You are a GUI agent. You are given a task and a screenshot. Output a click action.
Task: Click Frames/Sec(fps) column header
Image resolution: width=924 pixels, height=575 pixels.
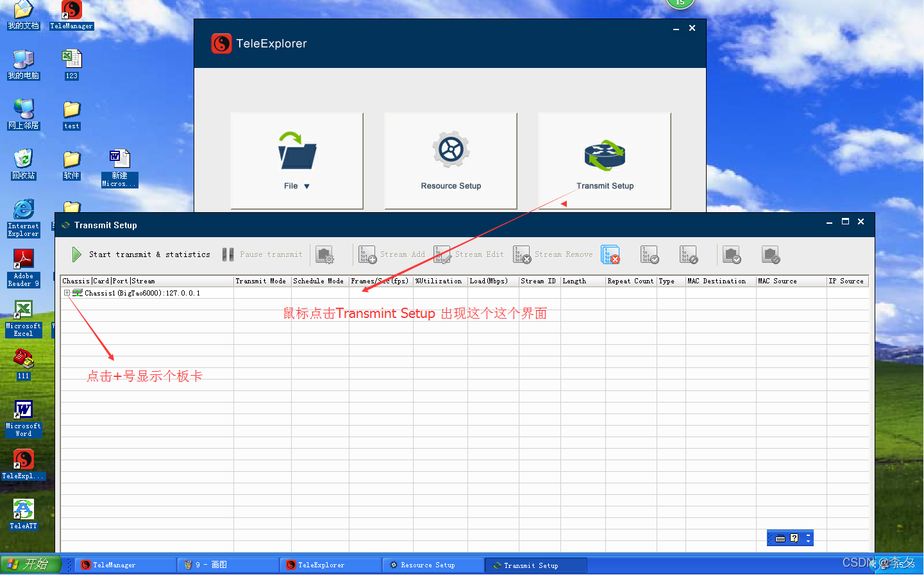tap(381, 281)
